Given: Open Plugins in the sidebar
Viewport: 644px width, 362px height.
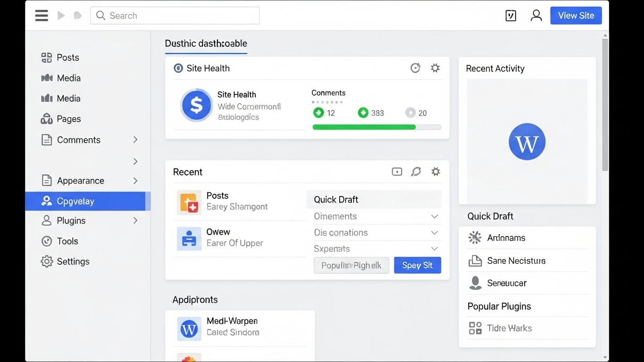Looking at the screenshot, I should (x=71, y=221).
